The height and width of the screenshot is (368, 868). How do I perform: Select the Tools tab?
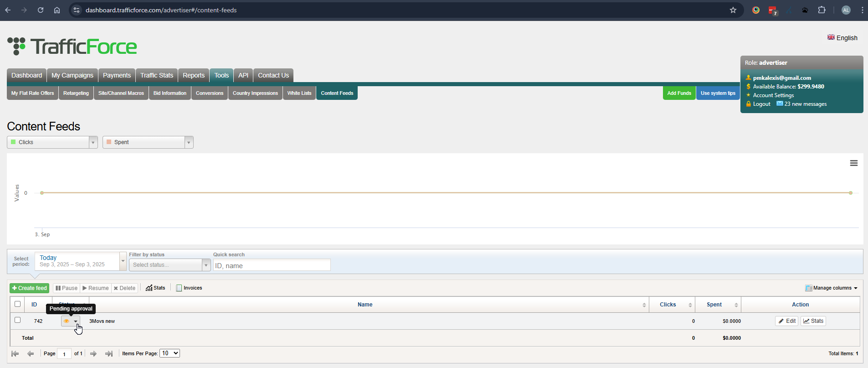221,75
